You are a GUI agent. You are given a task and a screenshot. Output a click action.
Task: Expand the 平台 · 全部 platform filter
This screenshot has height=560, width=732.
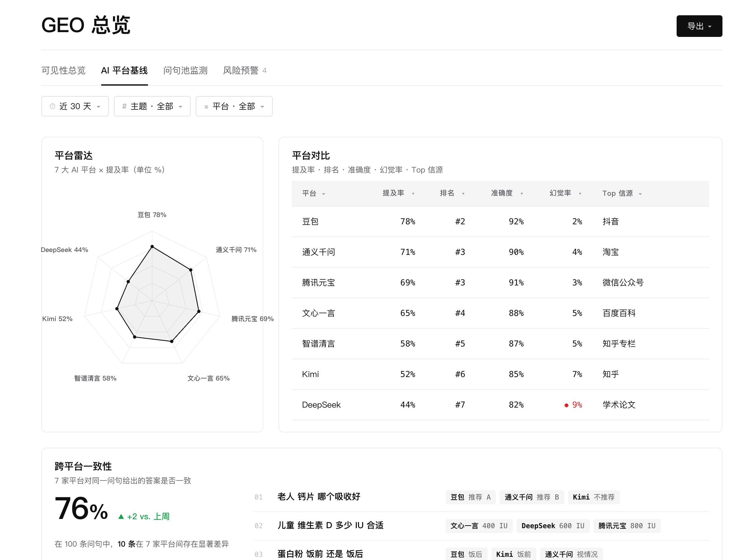(234, 106)
